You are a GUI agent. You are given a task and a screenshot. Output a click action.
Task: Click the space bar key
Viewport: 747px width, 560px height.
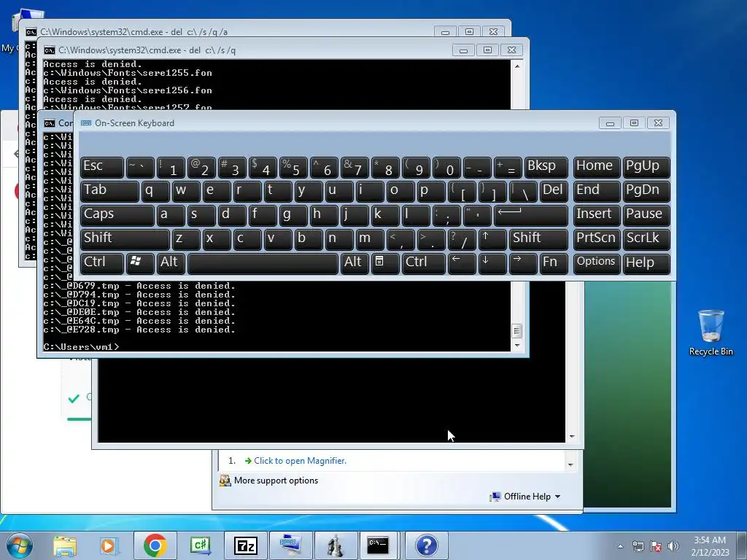263,263
